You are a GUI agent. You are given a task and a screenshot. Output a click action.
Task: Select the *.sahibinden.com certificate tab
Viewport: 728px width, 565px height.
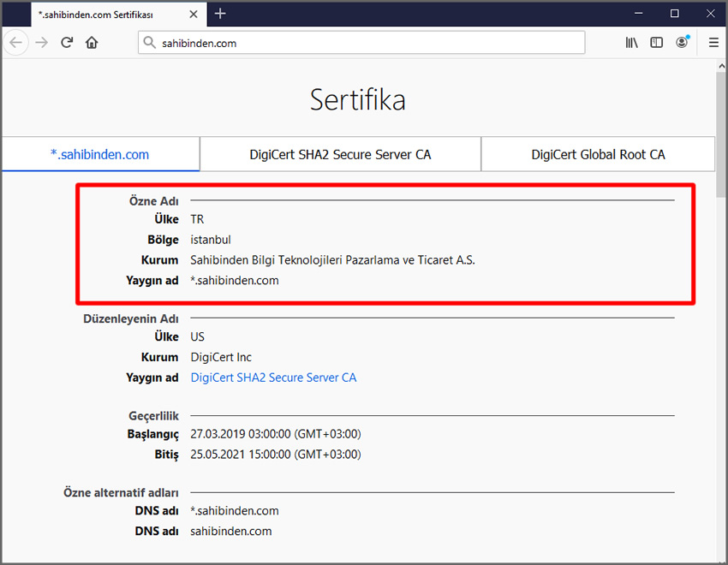[x=100, y=154]
